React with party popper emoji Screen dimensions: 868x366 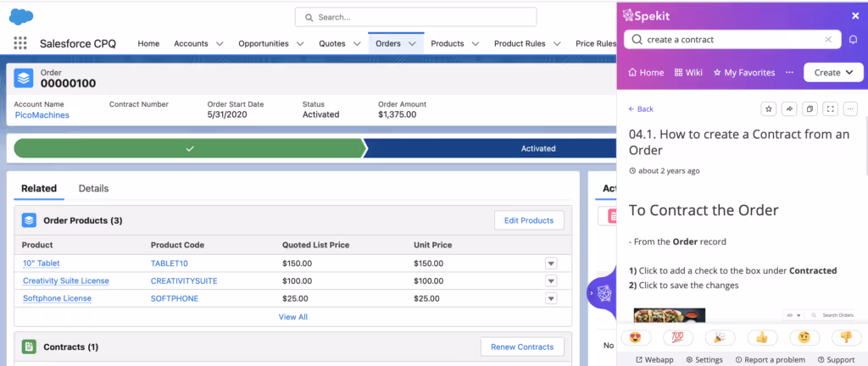(x=721, y=337)
